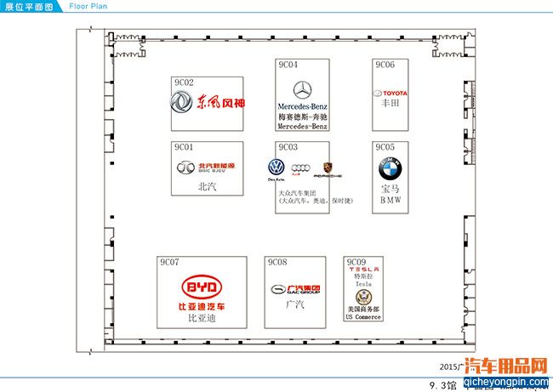The image size is (553, 392).
Task: Click the Tesla wordmark logo
Action: click(x=364, y=269)
